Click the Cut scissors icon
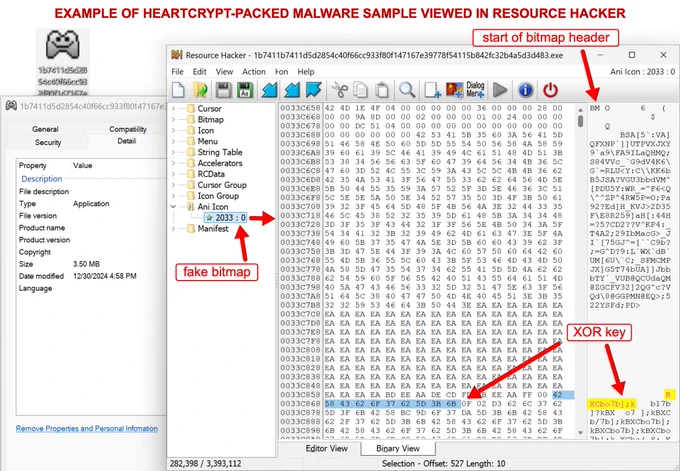680x471 pixels. coord(340,90)
